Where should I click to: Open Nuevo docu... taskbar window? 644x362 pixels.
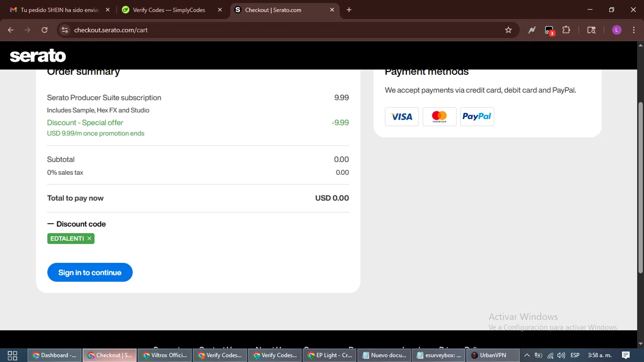point(385,356)
